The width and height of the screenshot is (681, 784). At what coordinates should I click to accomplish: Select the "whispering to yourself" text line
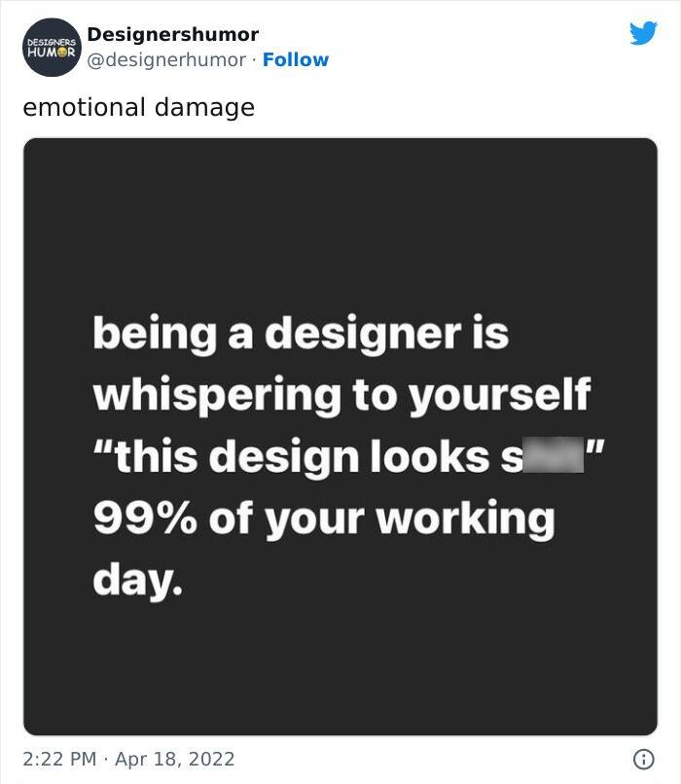[x=341, y=395]
